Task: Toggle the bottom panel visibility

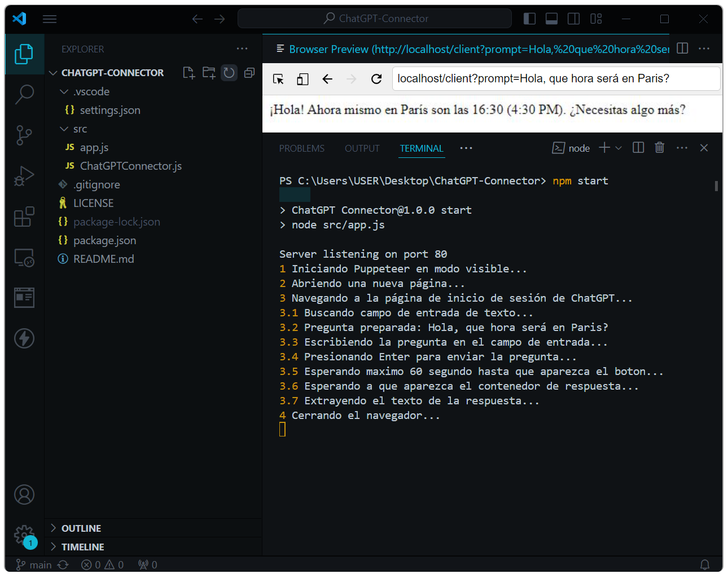Action: (x=551, y=19)
